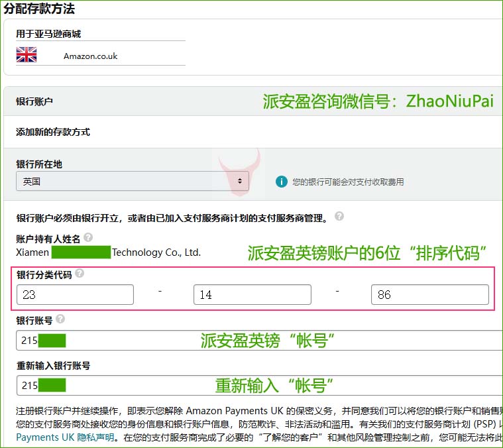Viewport: 503px width, 448px height.
Task: Open the 银行所在地 country dropdown showing 英国
Action: click(133, 181)
